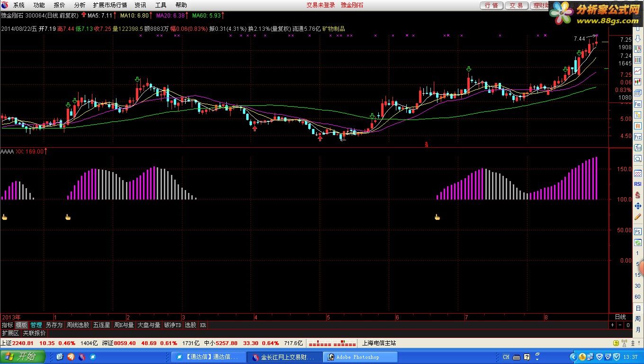Click the 行情 button at top right
Image resolution: width=644 pixels, height=364 pixels.
pos(492,5)
